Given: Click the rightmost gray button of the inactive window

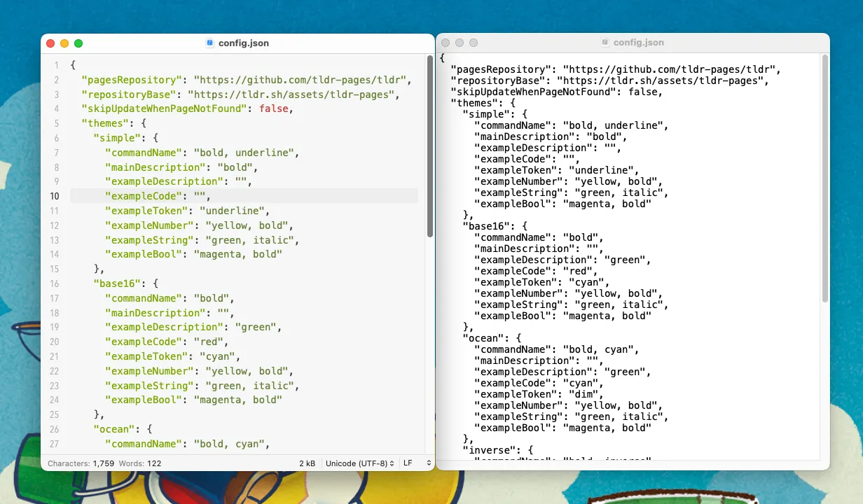Looking at the screenshot, I should point(474,43).
